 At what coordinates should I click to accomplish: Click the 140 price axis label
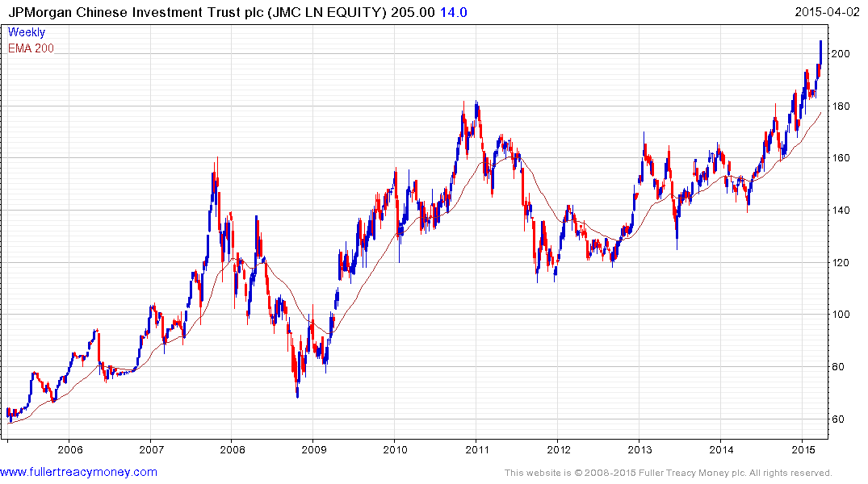pos(841,211)
